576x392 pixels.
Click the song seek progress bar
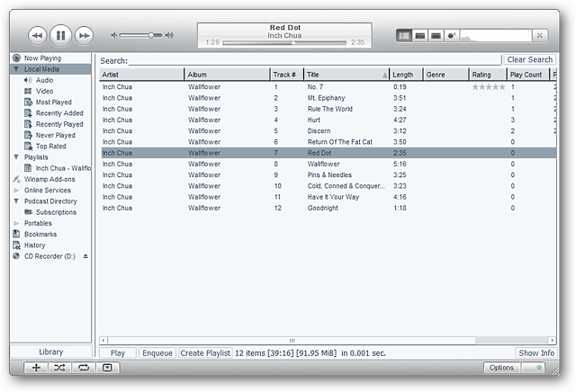point(284,43)
